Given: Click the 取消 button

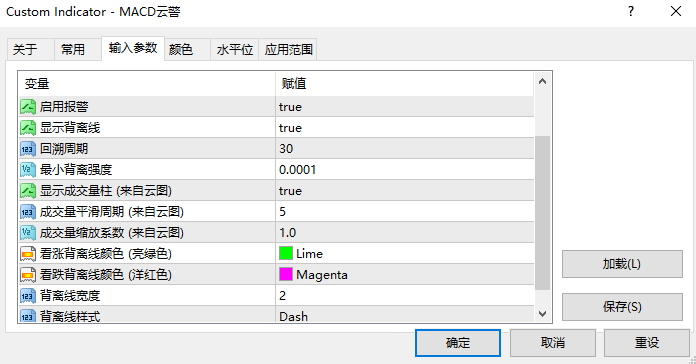Looking at the screenshot, I should pos(553,343).
